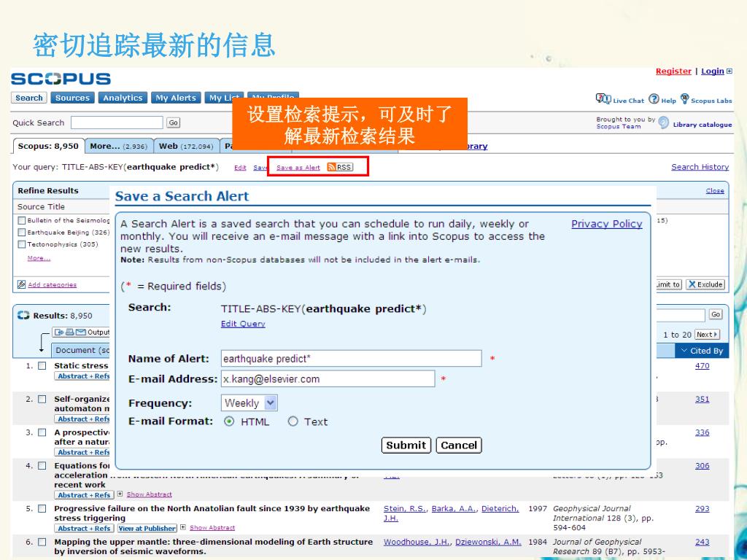
Task: Select checkbox for result 5 Progressive failure
Action: tap(42, 508)
